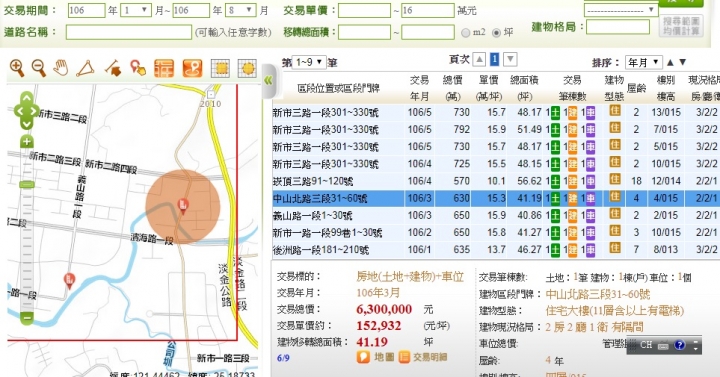720x377 pixels.
Task: Click the red map marker near 一路一段
Action: coord(69,280)
